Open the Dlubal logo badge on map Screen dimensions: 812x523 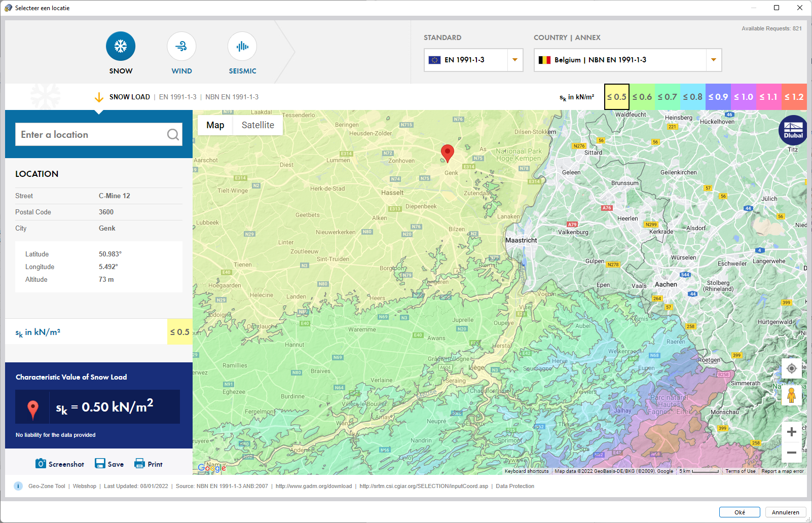tap(793, 130)
